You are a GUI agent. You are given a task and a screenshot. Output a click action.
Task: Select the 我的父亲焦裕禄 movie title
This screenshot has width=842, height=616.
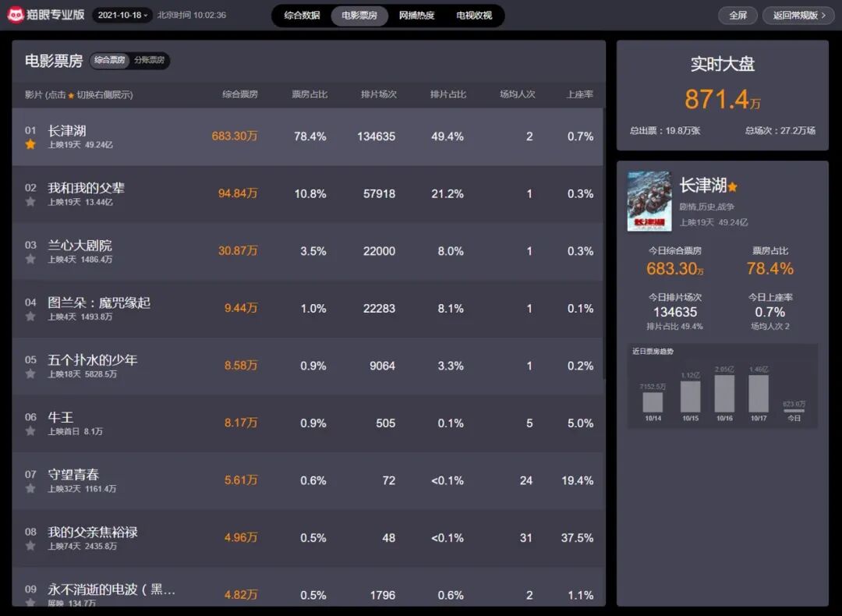(x=92, y=533)
